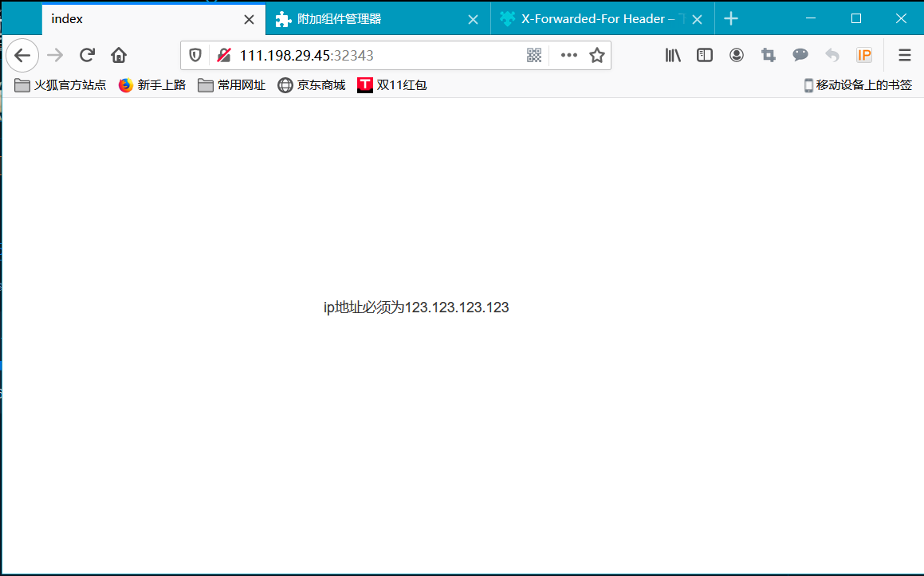Switch to the X-Forwarded-For Header tab
This screenshot has width=924, height=576.
tap(590, 18)
